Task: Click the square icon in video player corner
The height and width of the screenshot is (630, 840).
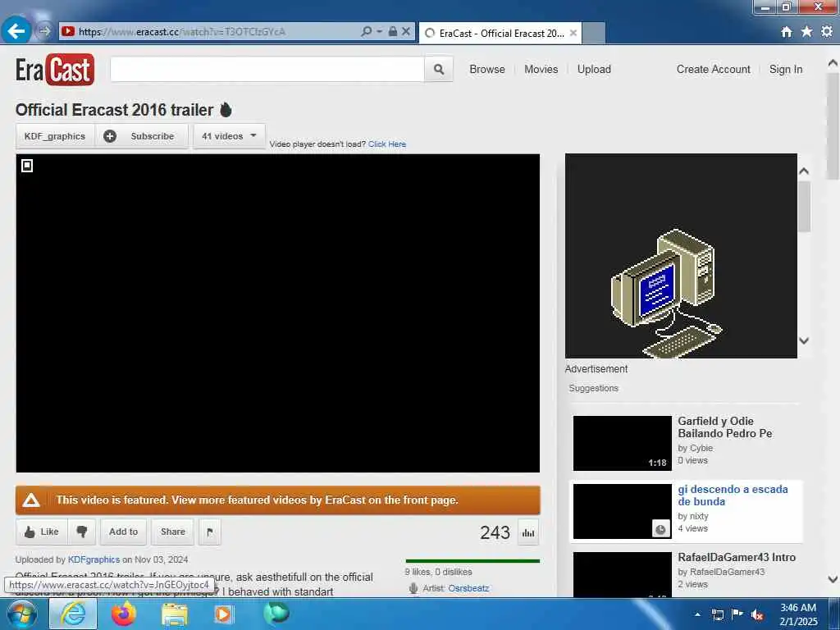Action: [x=27, y=166]
